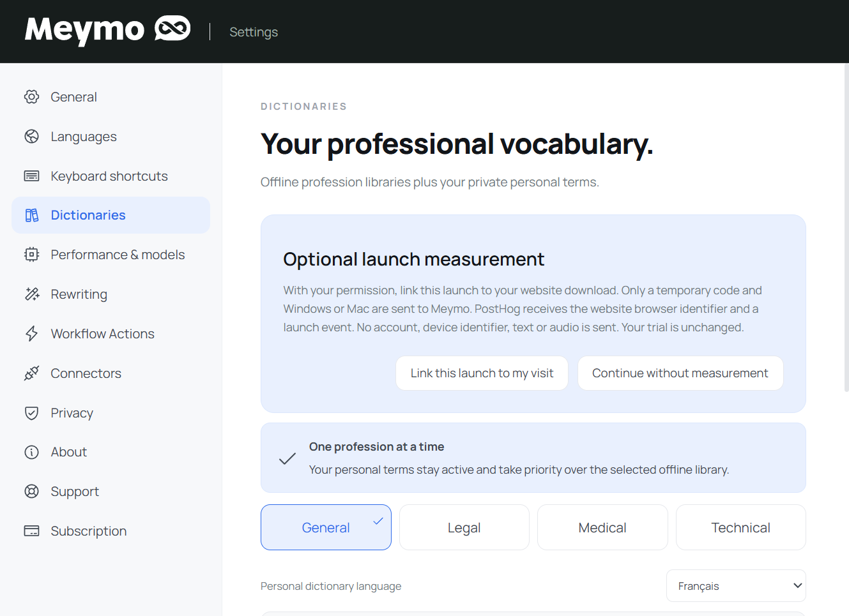849x616 pixels.
Task: Click the Languages globe icon
Action: click(31, 137)
